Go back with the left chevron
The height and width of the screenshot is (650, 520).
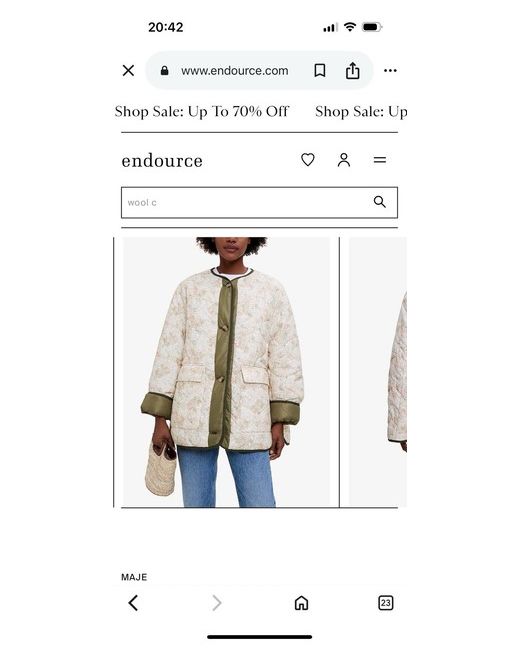133,603
